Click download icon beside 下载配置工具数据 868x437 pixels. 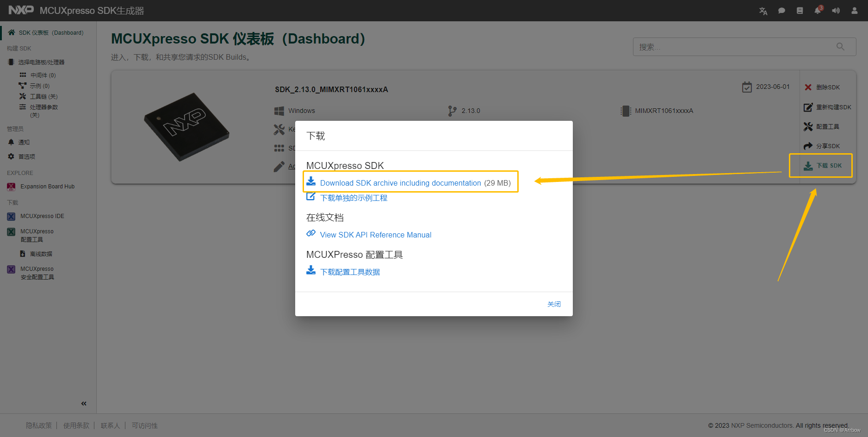pos(311,270)
